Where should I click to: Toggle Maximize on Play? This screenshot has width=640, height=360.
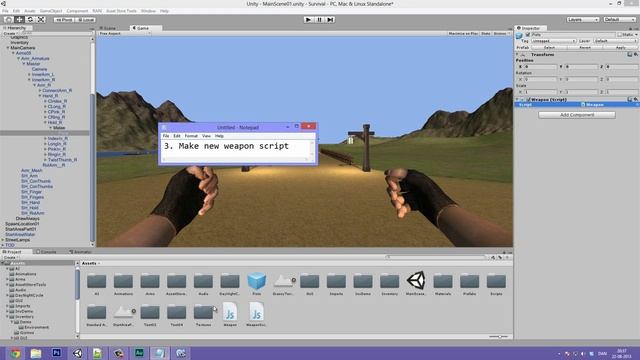pyautogui.click(x=463, y=33)
